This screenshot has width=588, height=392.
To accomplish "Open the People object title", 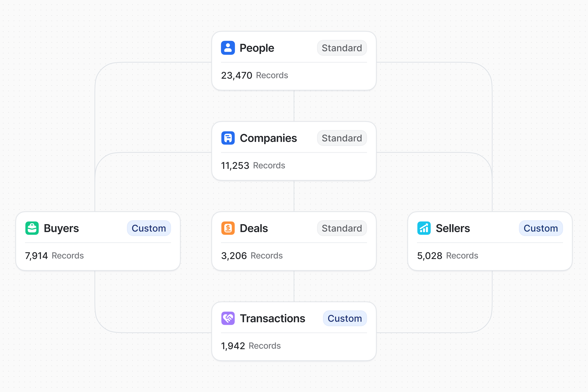I will [x=257, y=48].
